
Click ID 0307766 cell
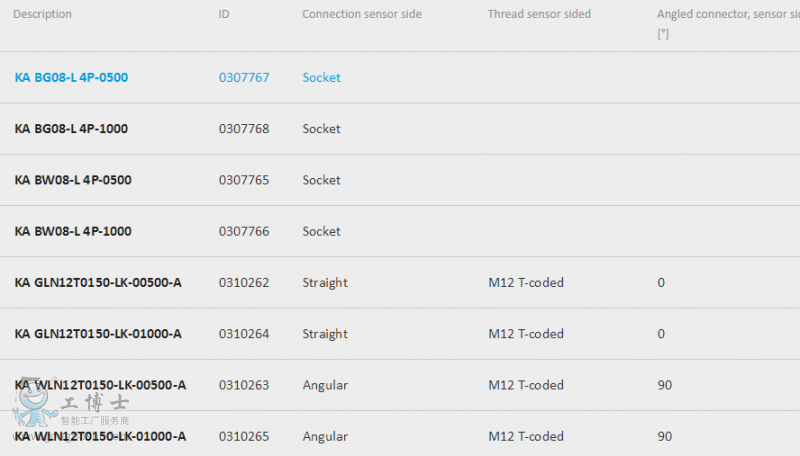[x=244, y=231]
